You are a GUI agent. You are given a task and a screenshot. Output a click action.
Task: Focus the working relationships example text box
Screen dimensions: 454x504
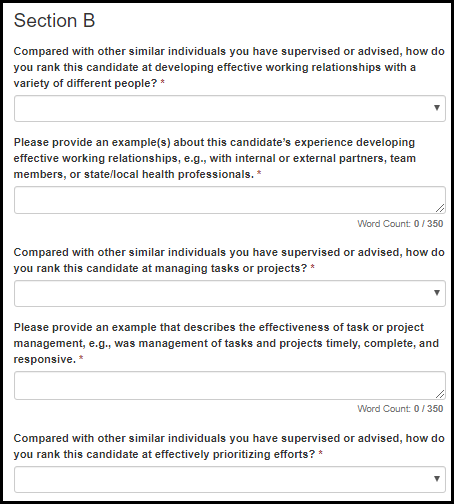(x=230, y=200)
